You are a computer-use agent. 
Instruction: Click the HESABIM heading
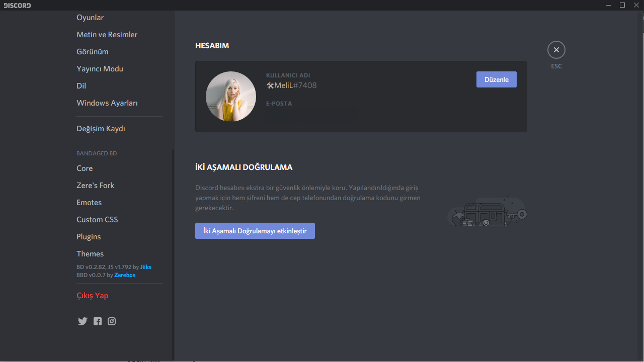[212, 46]
